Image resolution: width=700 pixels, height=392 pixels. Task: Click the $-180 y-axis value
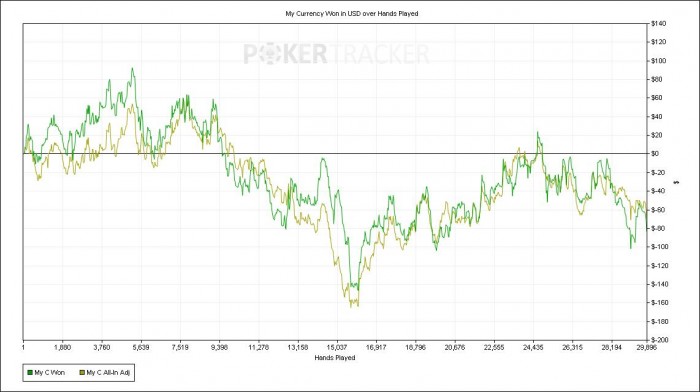click(659, 321)
